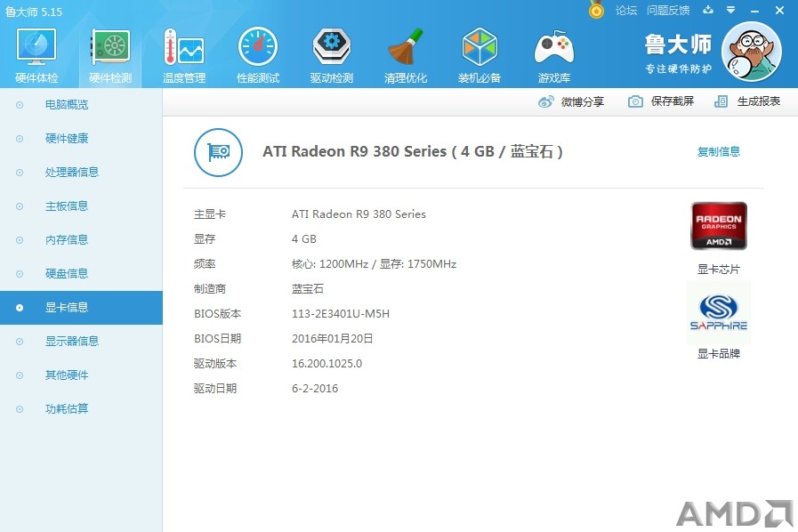The image size is (798, 532).
Task: Select 电脑概览 in sidebar
Action: 82,105
